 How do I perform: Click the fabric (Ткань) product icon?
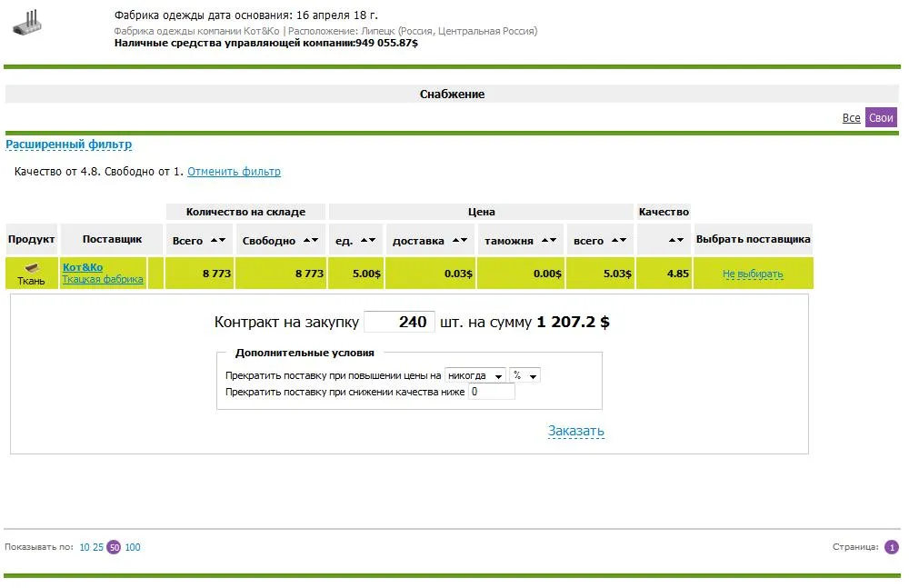click(x=31, y=267)
